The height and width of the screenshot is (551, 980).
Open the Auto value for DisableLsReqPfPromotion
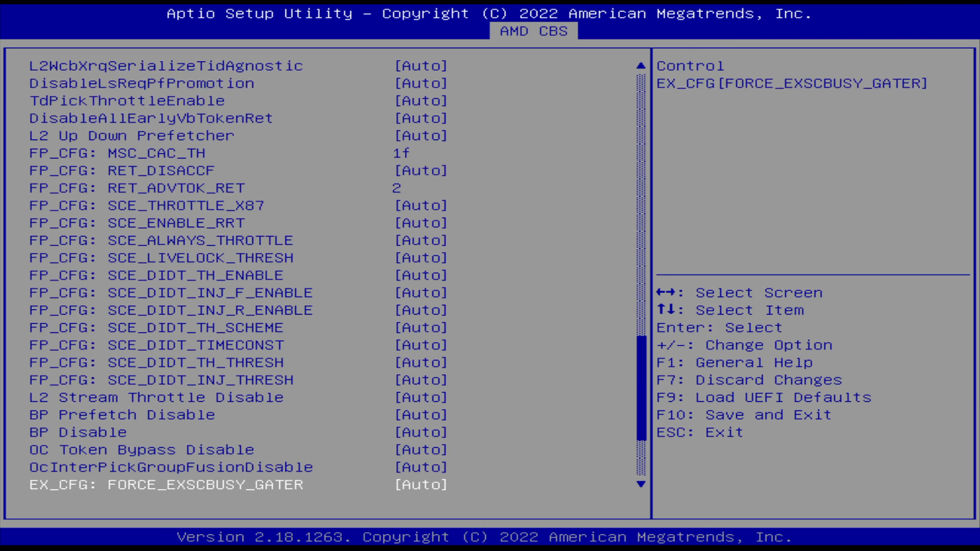[421, 83]
